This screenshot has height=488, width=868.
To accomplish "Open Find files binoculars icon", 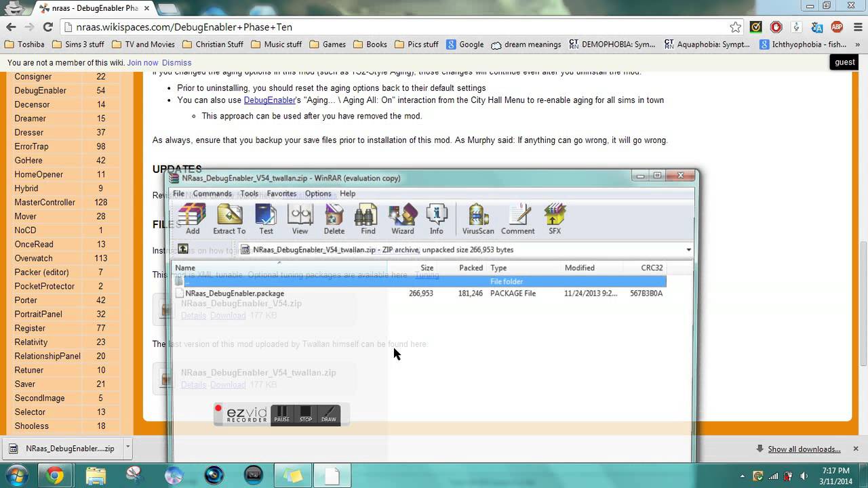I will pos(368,219).
